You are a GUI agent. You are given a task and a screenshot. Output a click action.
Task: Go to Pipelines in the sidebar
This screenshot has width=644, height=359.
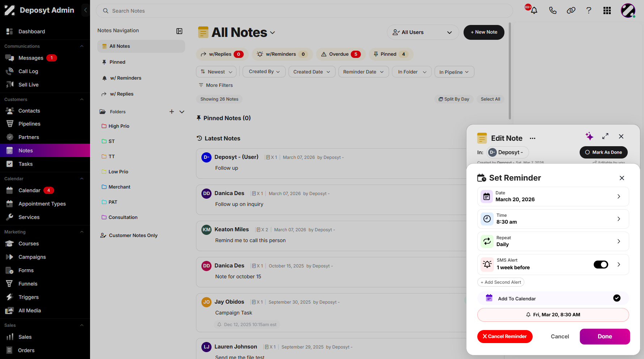[x=30, y=124]
